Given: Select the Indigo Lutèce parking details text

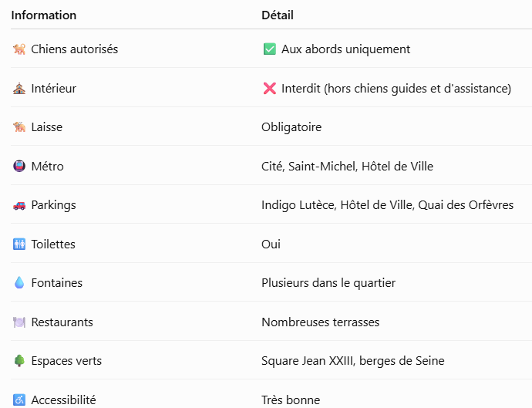Looking at the screenshot, I should click(x=388, y=205).
